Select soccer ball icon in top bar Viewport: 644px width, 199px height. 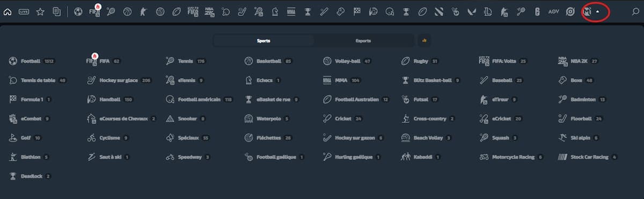[x=78, y=11]
